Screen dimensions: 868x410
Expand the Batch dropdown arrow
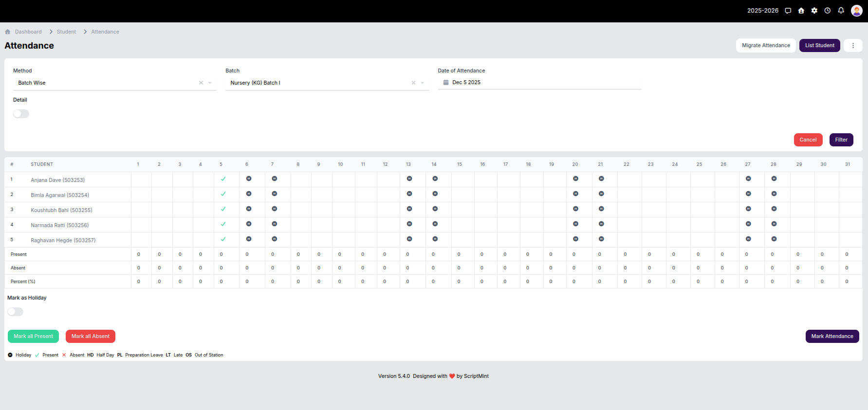[x=422, y=83]
